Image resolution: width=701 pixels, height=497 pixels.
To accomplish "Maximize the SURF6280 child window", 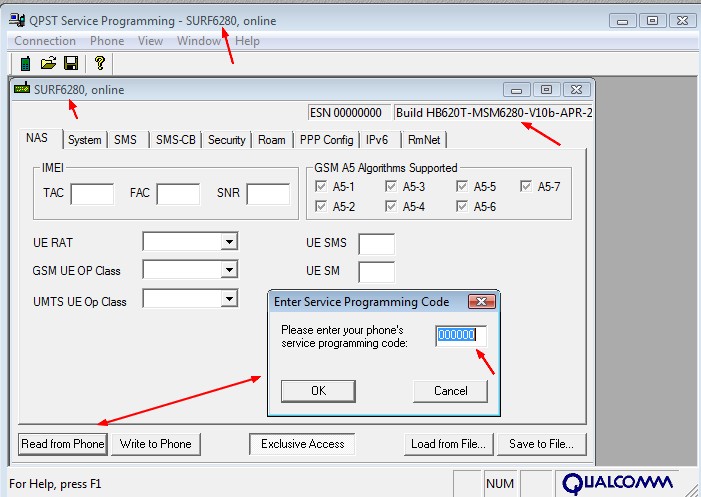I will pos(546,90).
